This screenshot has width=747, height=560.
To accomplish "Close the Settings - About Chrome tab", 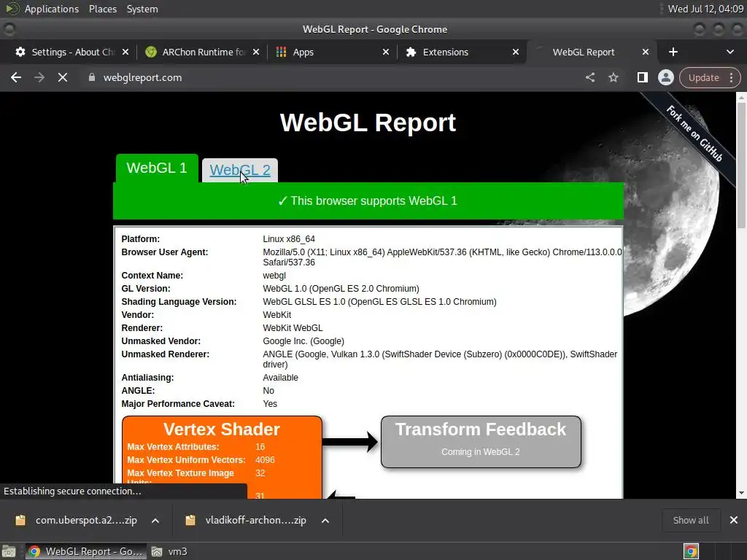I will tap(125, 52).
